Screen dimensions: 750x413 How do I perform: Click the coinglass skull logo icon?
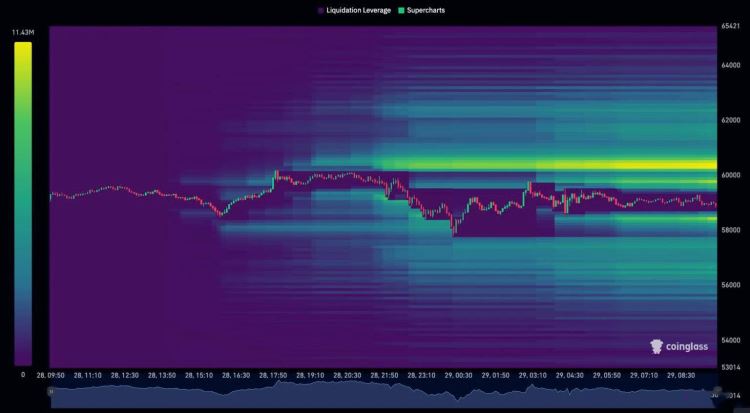[657, 346]
